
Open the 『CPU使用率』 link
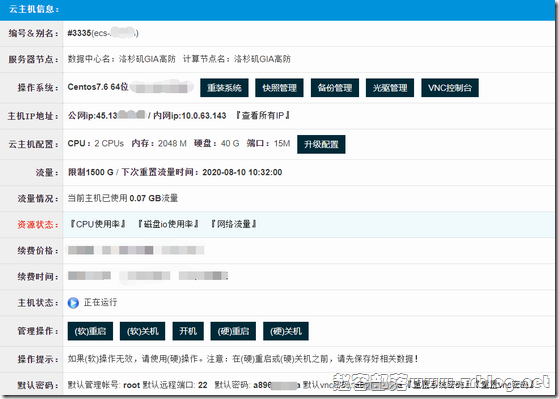pos(97,224)
